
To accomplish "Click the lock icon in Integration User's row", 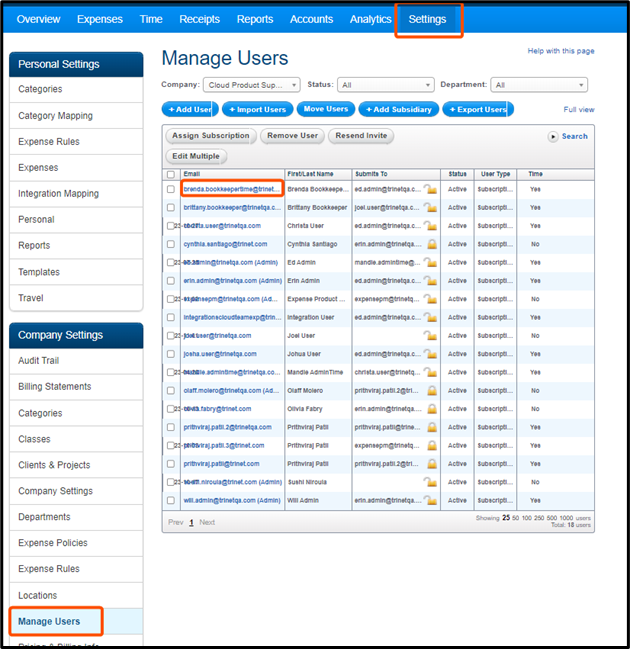I will tap(431, 317).
